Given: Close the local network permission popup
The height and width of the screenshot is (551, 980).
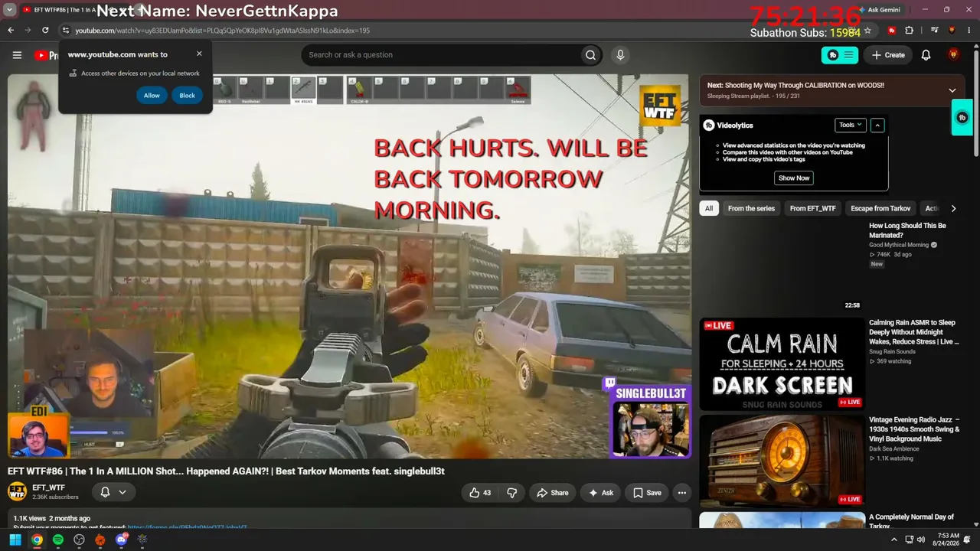Looking at the screenshot, I should pyautogui.click(x=199, y=54).
